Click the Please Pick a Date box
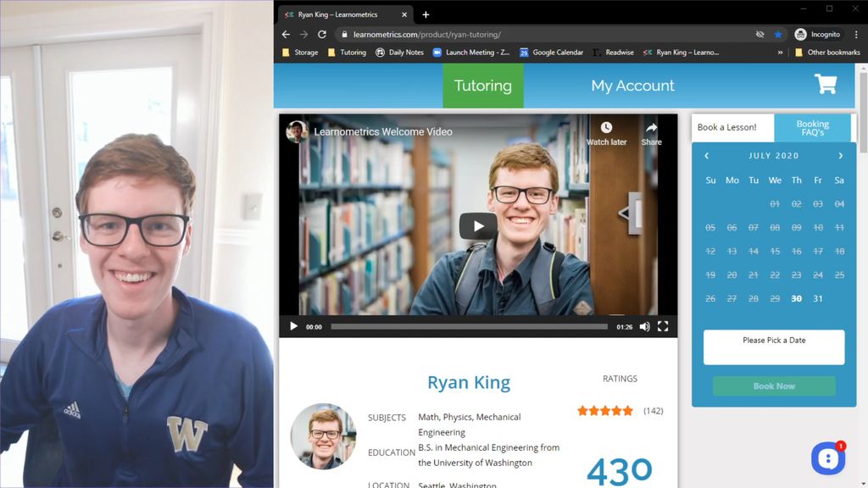The image size is (868, 488). (x=774, y=347)
